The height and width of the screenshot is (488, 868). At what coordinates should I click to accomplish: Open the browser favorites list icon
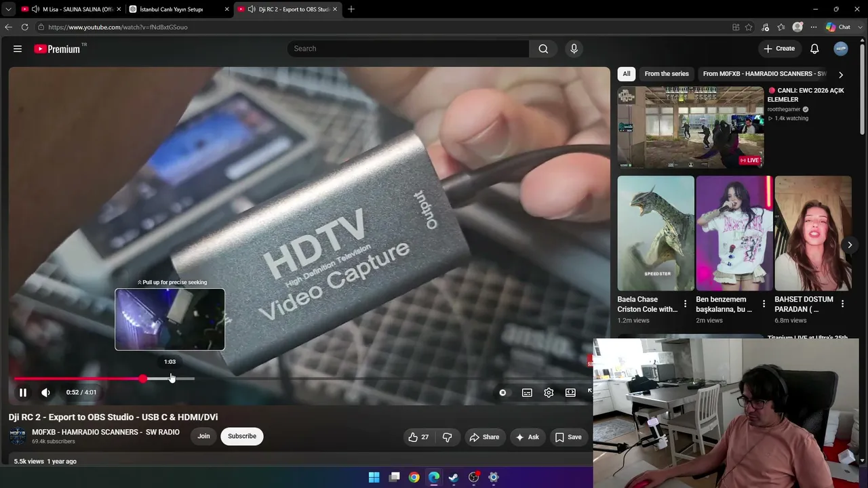(781, 27)
